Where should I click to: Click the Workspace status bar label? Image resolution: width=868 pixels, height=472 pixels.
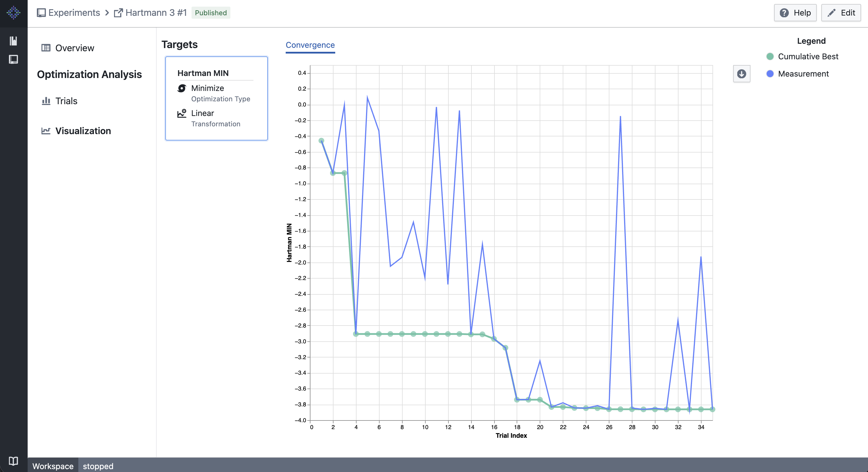(x=53, y=466)
